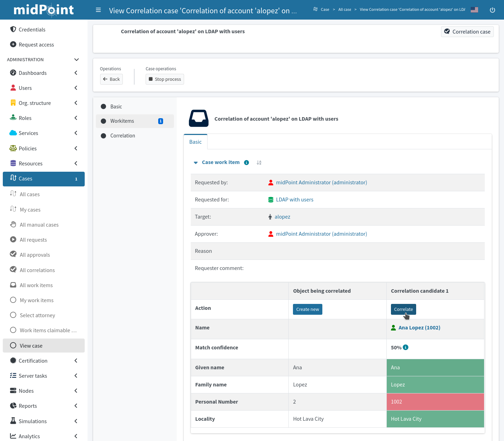Image resolution: width=504 pixels, height=441 pixels.
Task: Switch to the Basic tab
Action: [195, 142]
